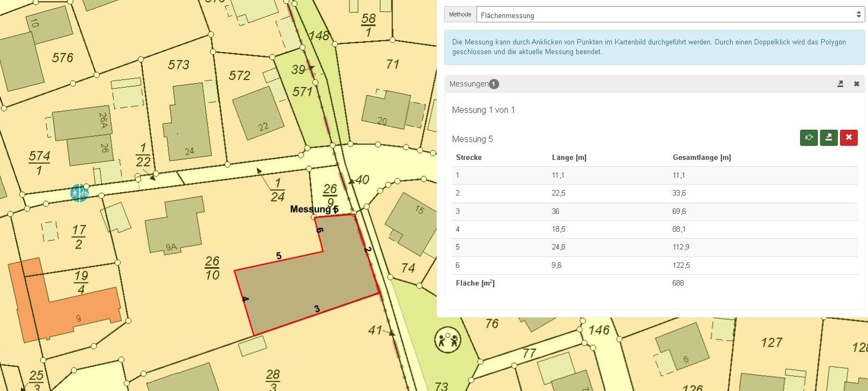Image resolution: width=868 pixels, height=391 pixels.
Task: Close the Messungen panel
Action: (x=857, y=84)
